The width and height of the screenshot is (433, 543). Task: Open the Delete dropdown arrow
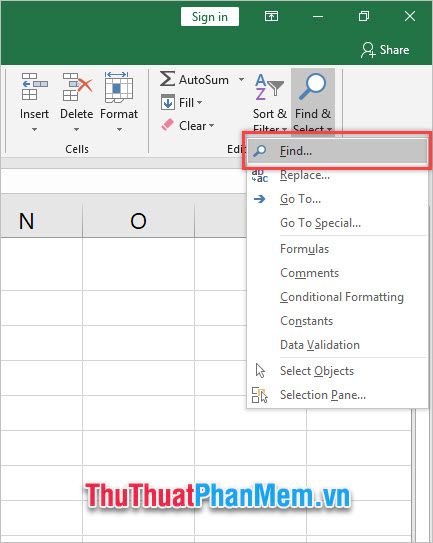(x=77, y=130)
